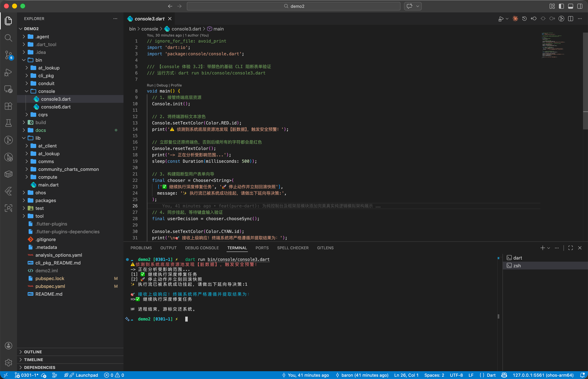Toggle the bottom panel layout button

click(570, 6)
